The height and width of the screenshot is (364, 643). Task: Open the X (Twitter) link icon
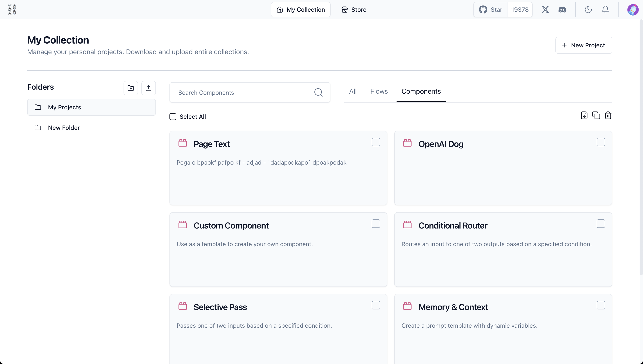(x=545, y=10)
